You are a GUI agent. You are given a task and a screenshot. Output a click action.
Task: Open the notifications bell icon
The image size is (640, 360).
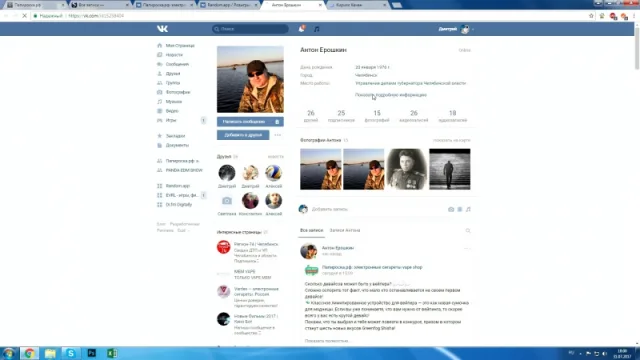[302, 29]
